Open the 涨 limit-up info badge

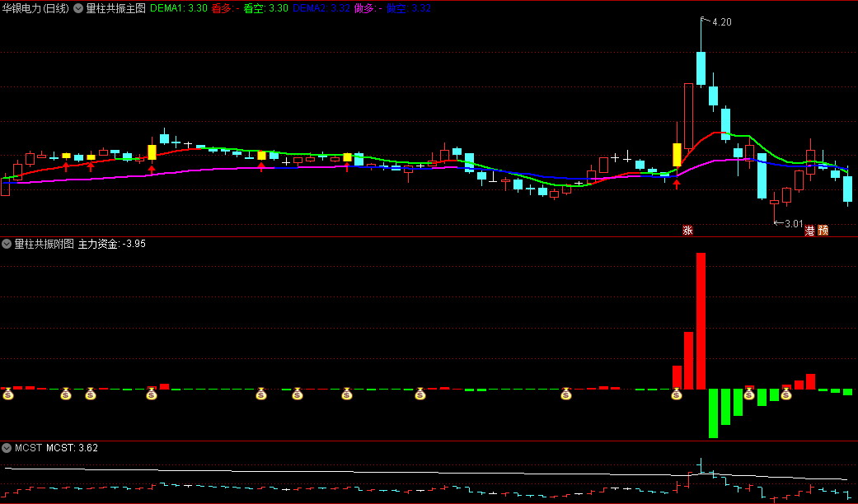[688, 230]
